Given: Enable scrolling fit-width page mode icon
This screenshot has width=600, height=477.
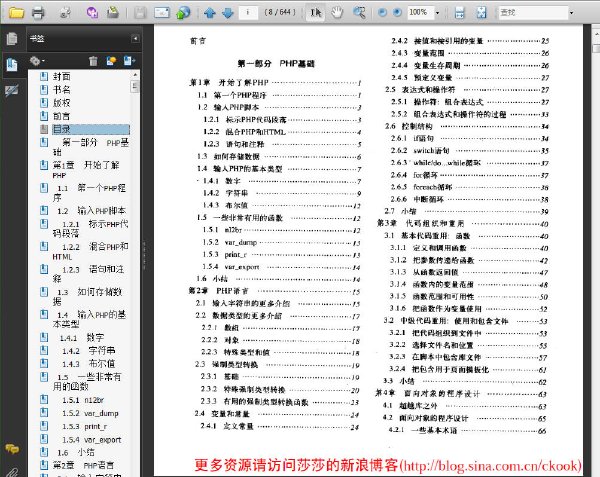Looking at the screenshot, I should point(460,13).
